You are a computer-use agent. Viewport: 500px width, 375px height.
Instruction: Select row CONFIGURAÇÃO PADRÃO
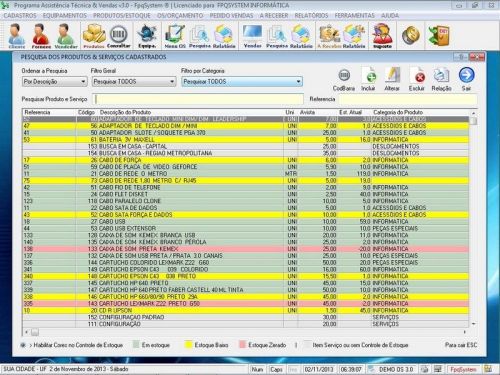(246, 317)
